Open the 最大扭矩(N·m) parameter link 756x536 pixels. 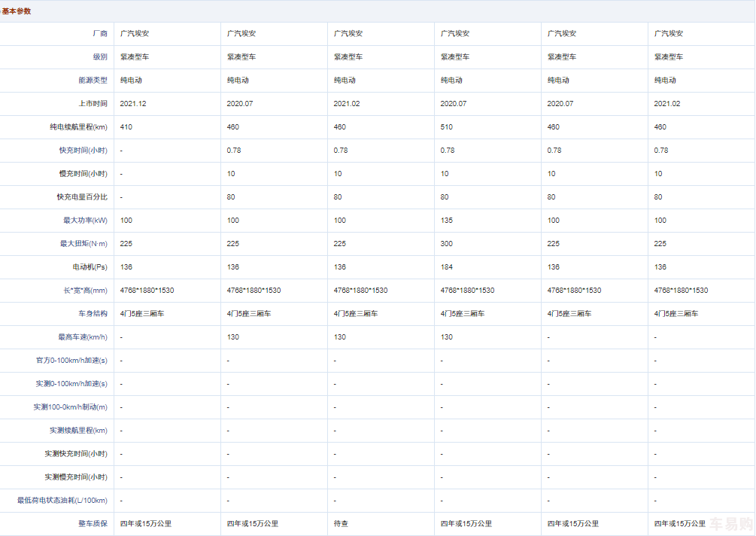tap(83, 244)
